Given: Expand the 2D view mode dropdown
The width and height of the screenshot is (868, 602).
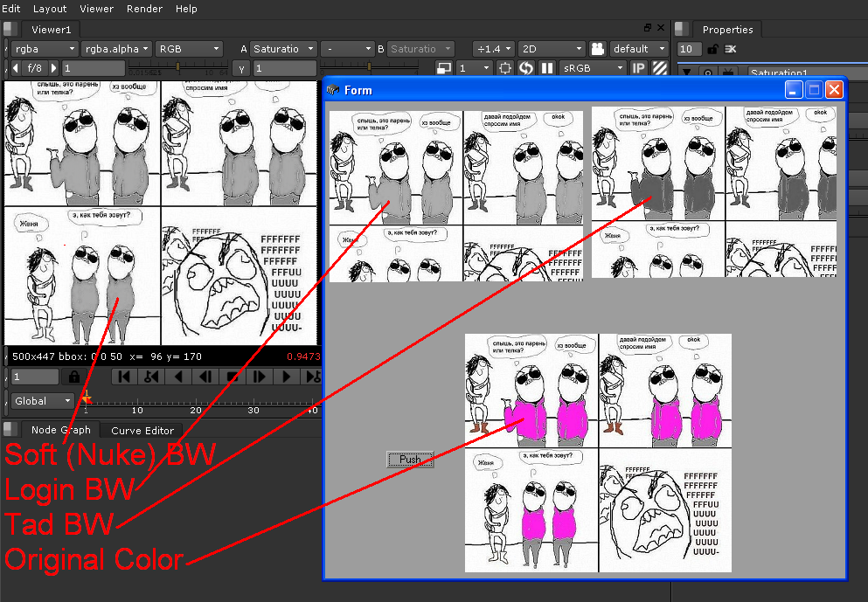Looking at the screenshot, I should (551, 49).
